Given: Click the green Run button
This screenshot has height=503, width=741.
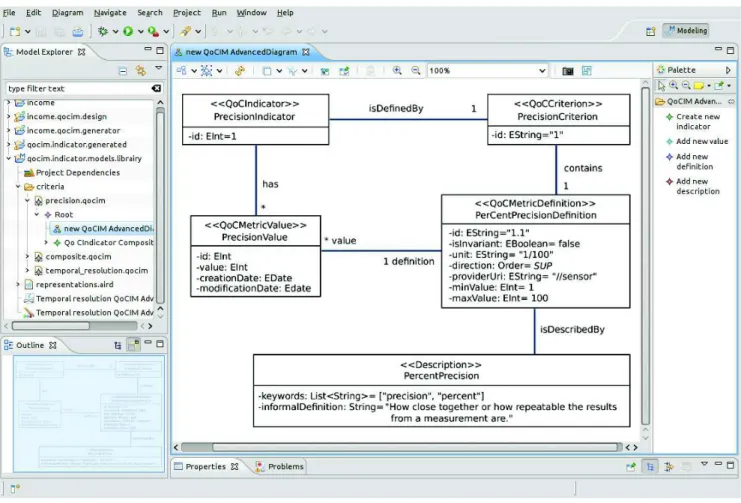Looking at the screenshot, I should (128, 32).
